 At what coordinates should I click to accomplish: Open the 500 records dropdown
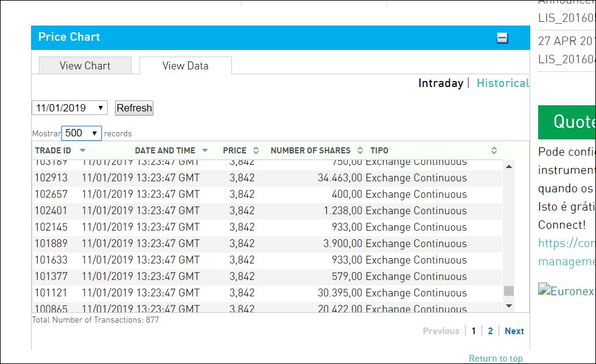click(81, 133)
